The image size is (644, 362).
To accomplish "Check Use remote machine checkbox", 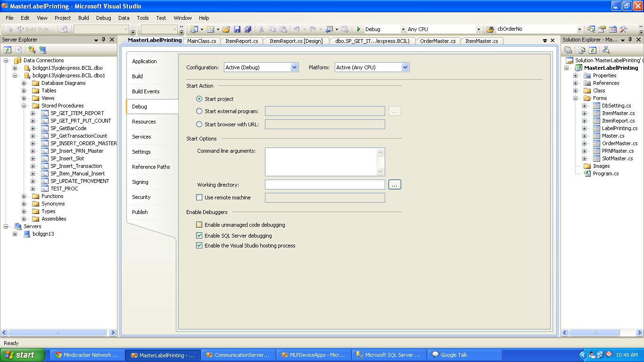I will (x=199, y=197).
